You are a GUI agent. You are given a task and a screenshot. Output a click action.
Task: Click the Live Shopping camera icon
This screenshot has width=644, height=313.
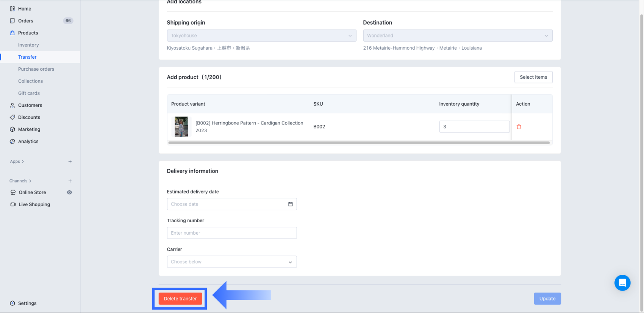click(13, 204)
